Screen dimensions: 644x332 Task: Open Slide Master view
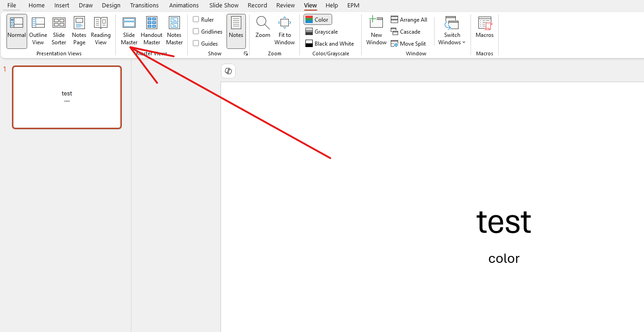[x=129, y=30]
